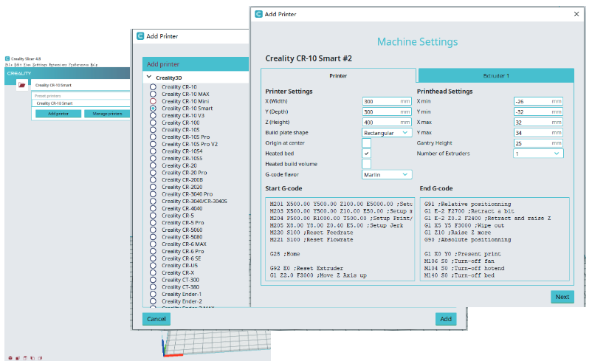Select the top view camera icon
The height and width of the screenshot is (364, 592).
click(x=25, y=357)
